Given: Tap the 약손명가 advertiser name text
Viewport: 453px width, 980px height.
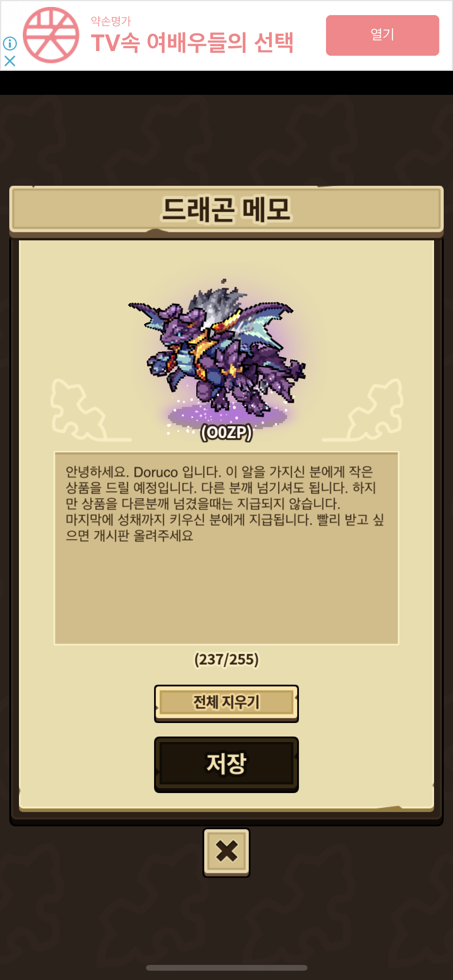Looking at the screenshot, I should 111,21.
